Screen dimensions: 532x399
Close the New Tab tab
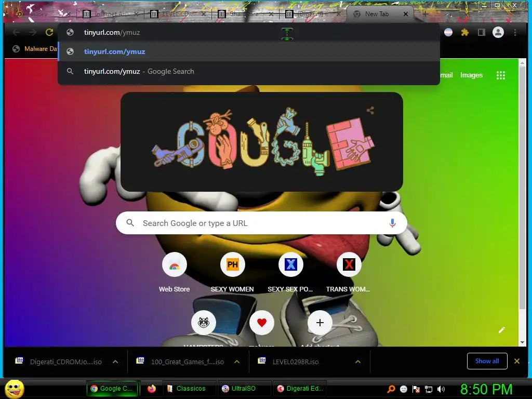(x=405, y=14)
